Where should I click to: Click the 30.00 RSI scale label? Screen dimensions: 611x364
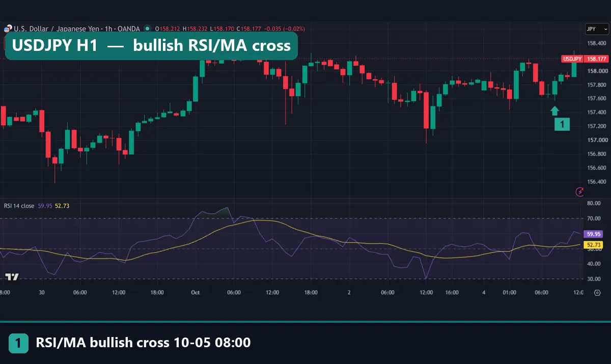pos(594,279)
